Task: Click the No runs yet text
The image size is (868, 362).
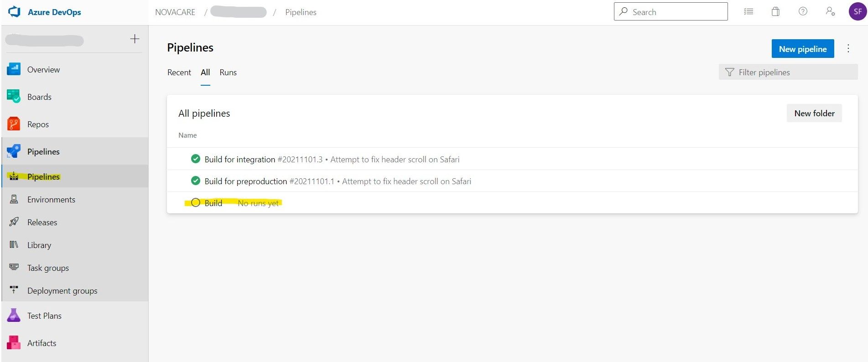Action: (258, 203)
